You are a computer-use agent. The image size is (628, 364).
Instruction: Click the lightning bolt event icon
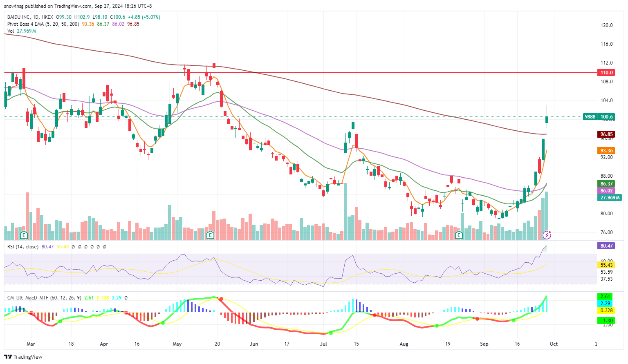[547, 235]
